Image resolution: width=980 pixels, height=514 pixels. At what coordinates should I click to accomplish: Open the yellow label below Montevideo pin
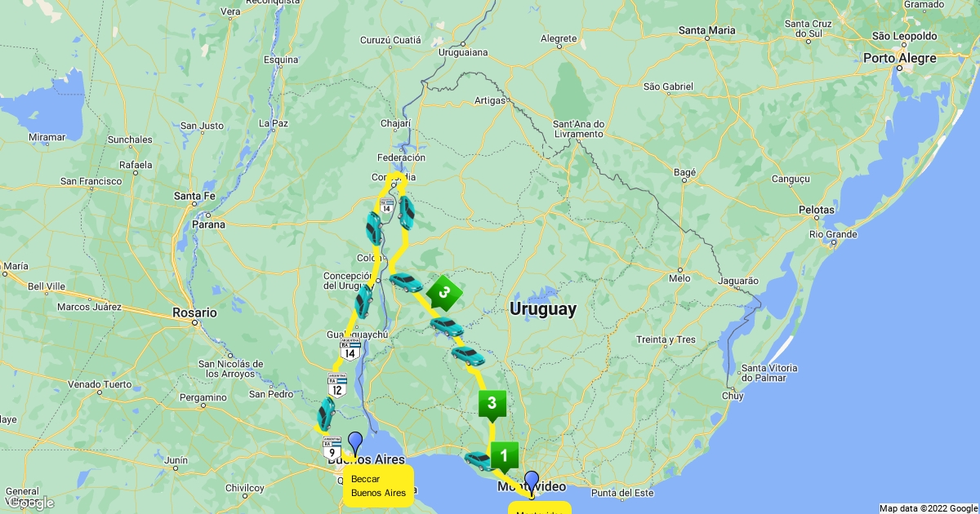coord(539,509)
